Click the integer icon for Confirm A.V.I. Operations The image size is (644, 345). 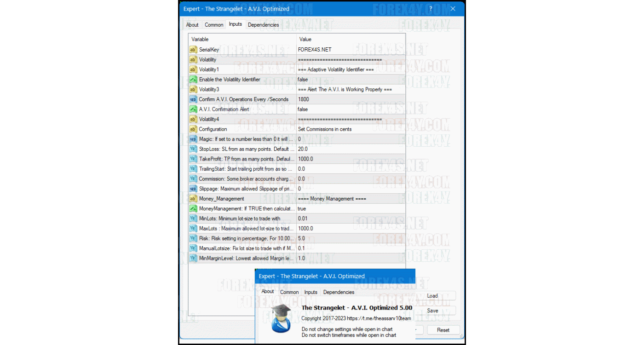(x=193, y=99)
